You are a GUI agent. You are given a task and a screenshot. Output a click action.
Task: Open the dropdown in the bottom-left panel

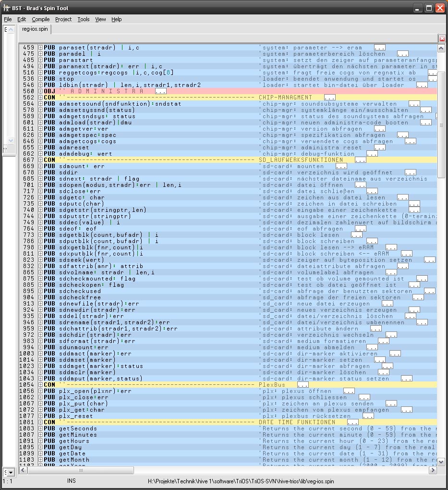tap(8, 472)
